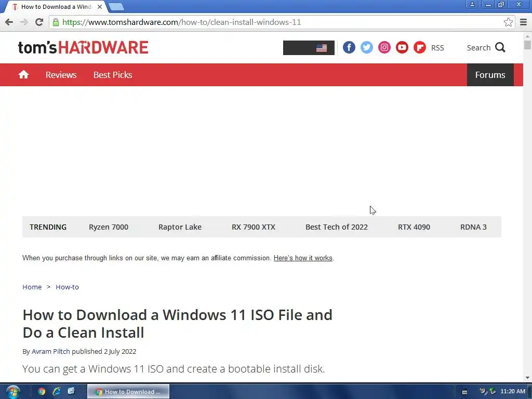Screen dimensions: 532x399
Task: Open the keyboard tray icon
Action: (464, 392)
